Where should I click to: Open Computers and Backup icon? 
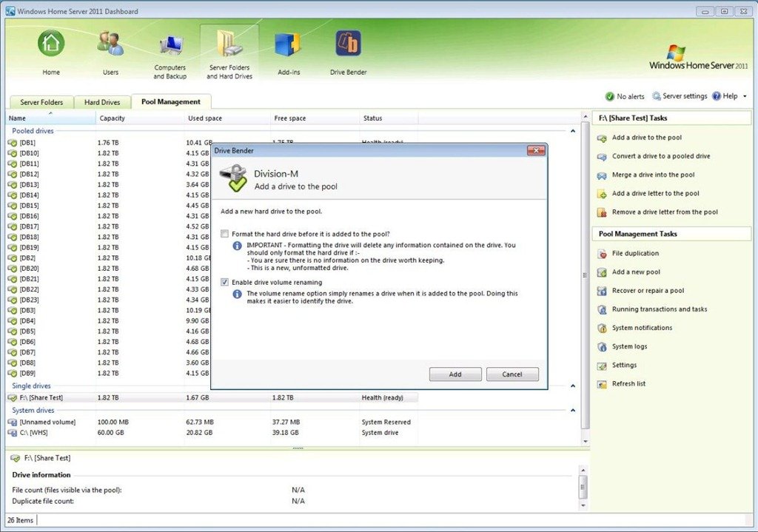[x=170, y=46]
